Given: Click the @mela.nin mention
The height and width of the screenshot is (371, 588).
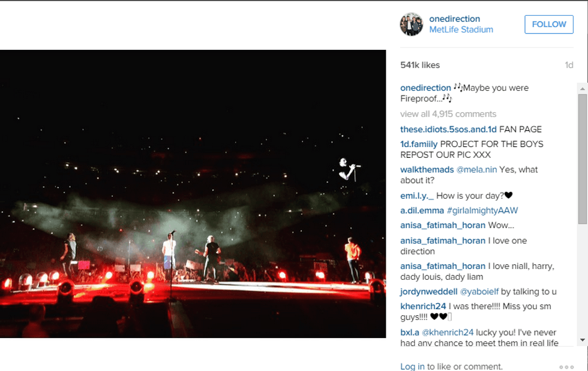Looking at the screenshot, I should pyautogui.click(x=476, y=170).
